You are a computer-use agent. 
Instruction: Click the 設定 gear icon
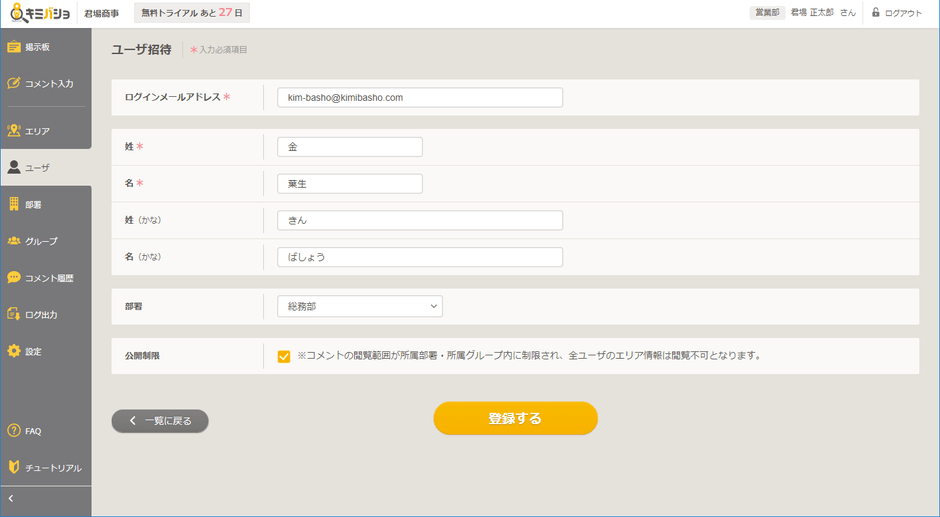14,351
